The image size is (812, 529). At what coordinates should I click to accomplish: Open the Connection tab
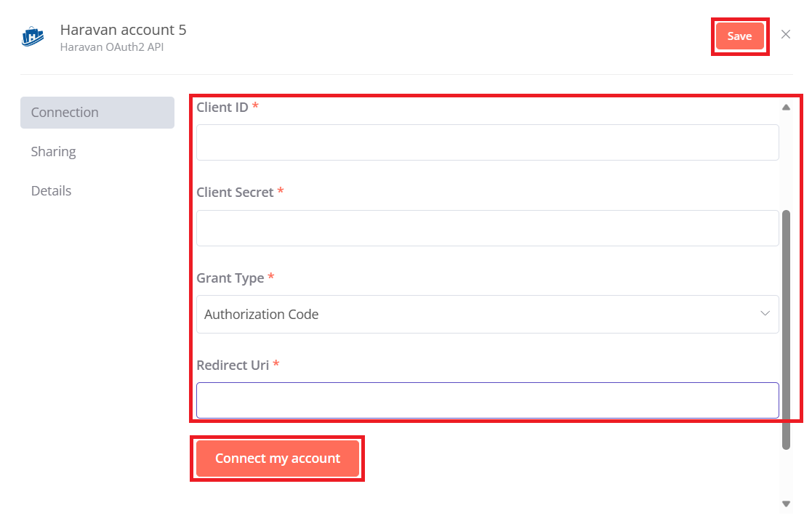(x=97, y=113)
